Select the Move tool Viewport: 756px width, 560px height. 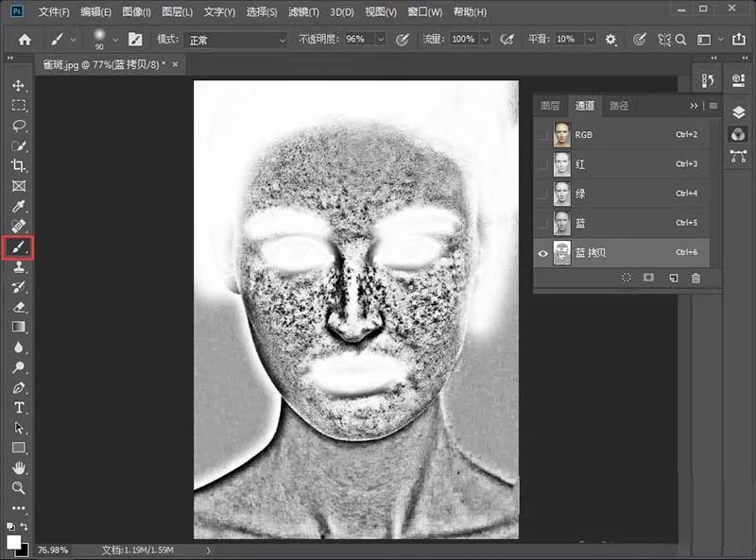click(18, 86)
